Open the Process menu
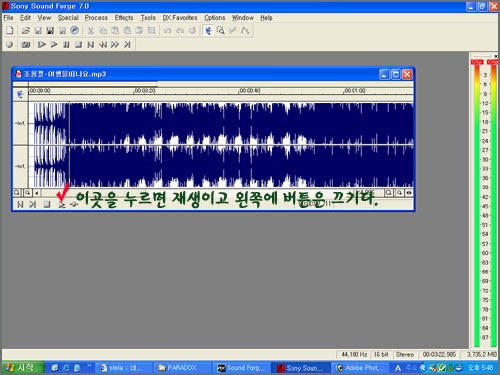 point(96,18)
